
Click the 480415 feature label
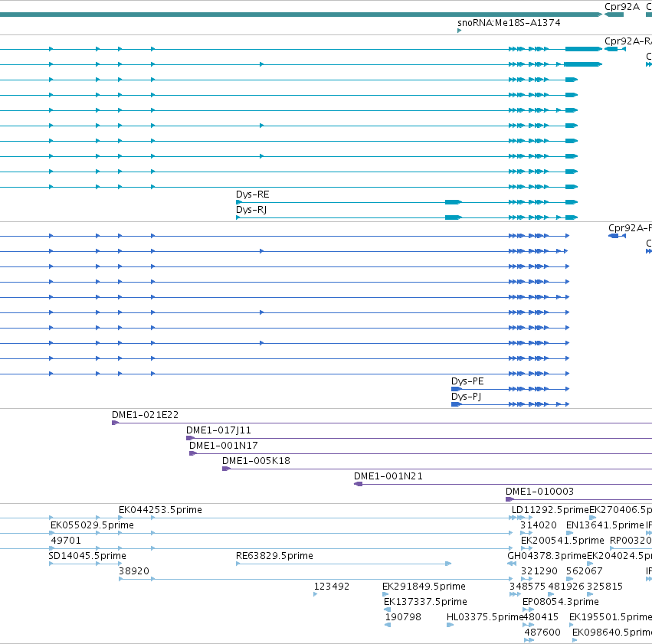click(x=541, y=617)
